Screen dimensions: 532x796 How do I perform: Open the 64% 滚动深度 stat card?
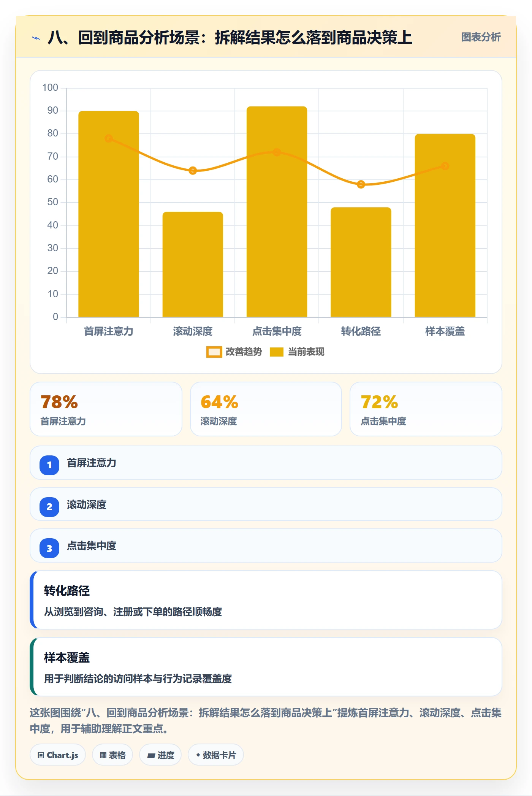click(266, 409)
